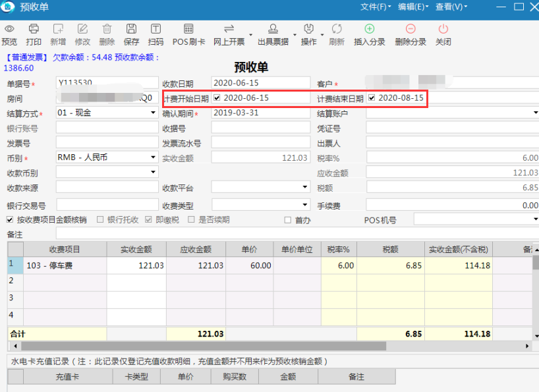Screen dimensions: 539x392
Task: Click the 税率% column header
Action: point(339,250)
